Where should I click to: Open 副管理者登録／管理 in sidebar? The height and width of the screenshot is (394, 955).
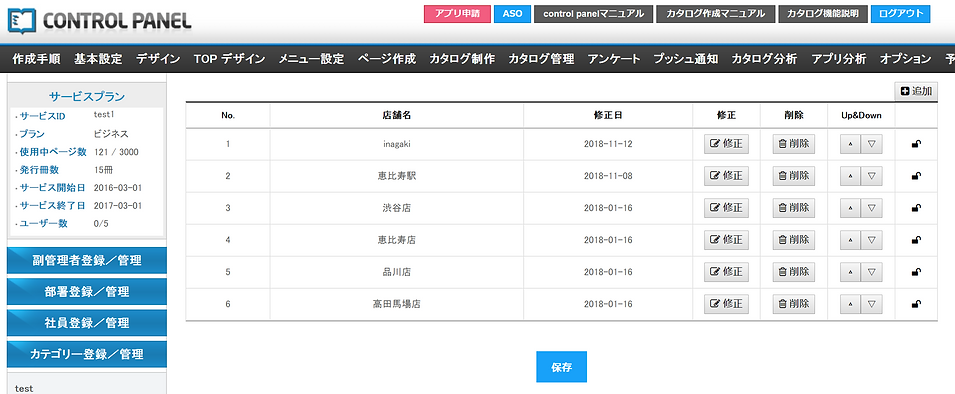click(x=86, y=261)
